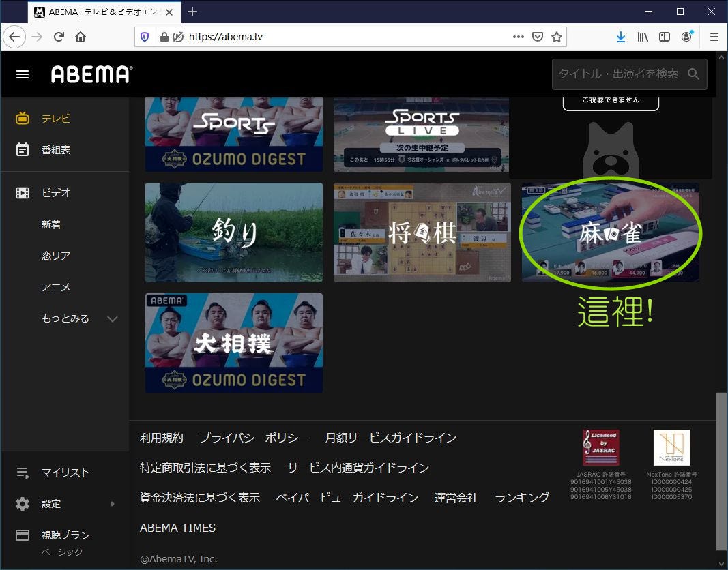Click the page vertical scrollbar thumb
728x570 pixels.
(721, 470)
